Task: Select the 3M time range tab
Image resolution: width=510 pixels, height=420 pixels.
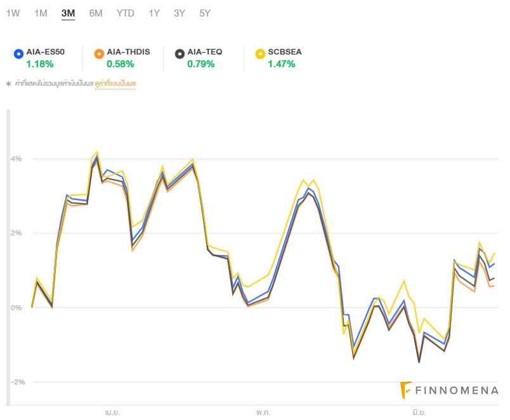Action: pos(68,13)
